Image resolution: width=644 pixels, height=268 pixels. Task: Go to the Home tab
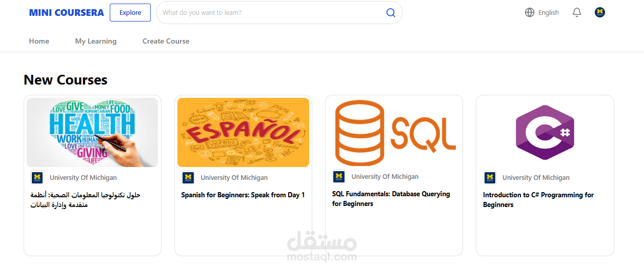pyautogui.click(x=39, y=41)
